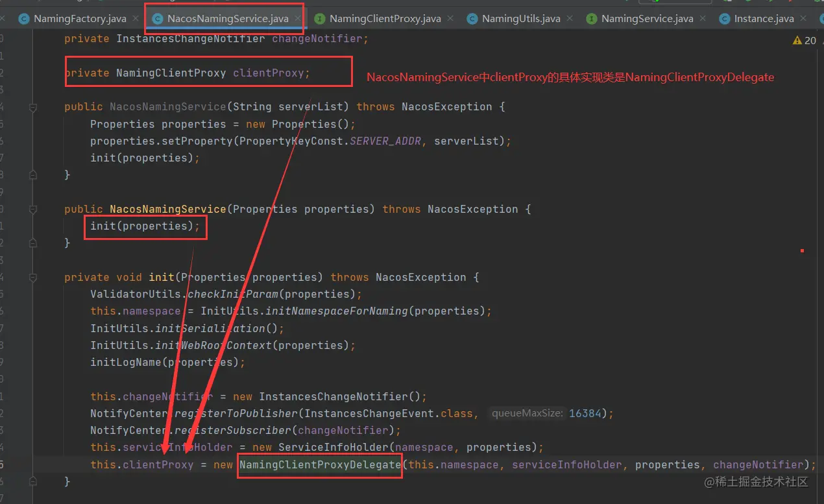
Task: Click registerToPublisher method call
Action: click(x=236, y=413)
